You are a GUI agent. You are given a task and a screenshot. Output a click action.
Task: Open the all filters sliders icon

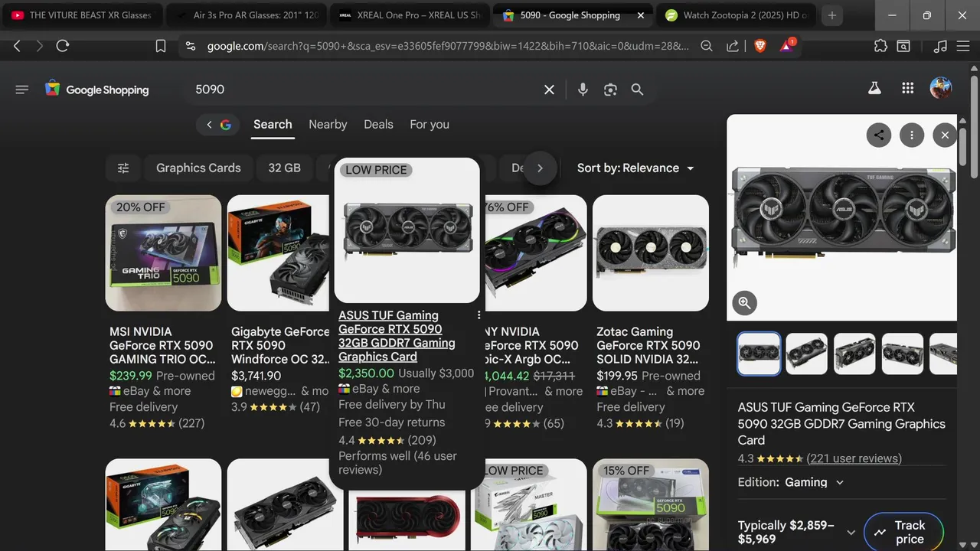[x=123, y=168]
